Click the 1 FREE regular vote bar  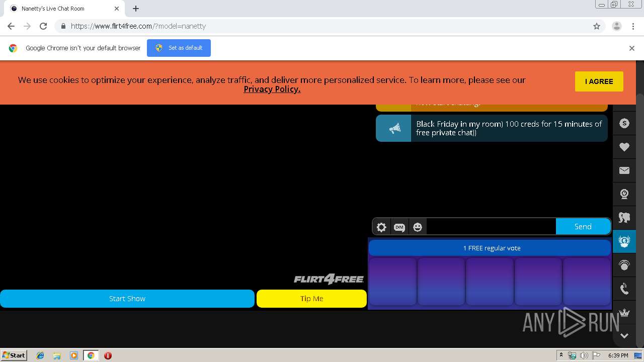tap(490, 248)
